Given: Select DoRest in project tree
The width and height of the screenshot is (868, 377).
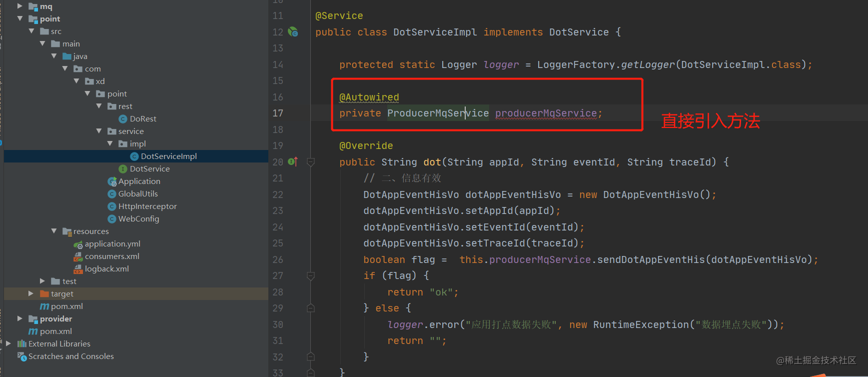Looking at the screenshot, I should [x=143, y=119].
